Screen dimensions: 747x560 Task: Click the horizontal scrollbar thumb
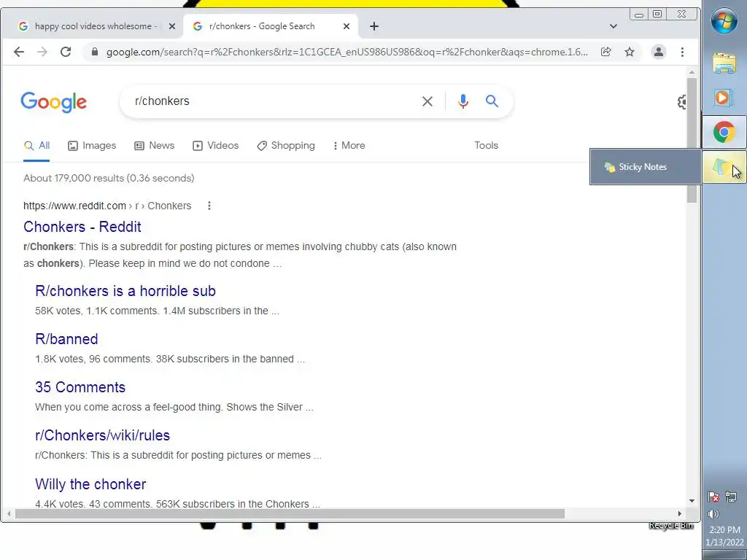[x=290, y=514]
